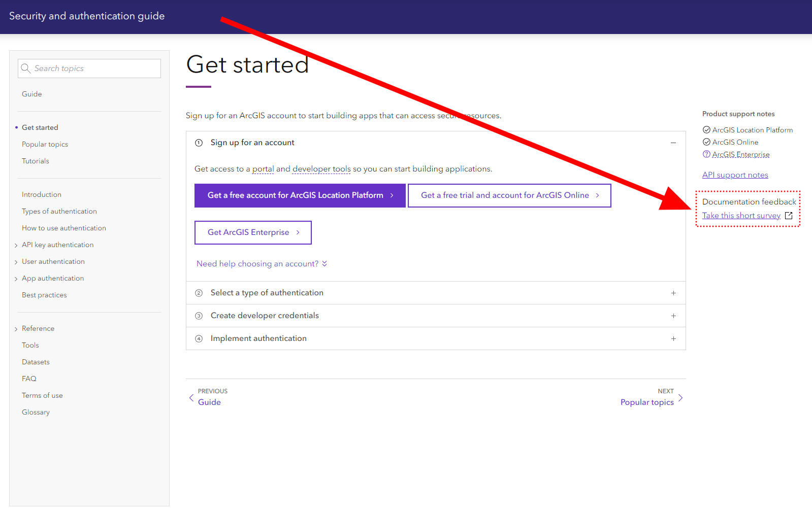Click the step 4 circle icon
812x514 pixels.
199,338
